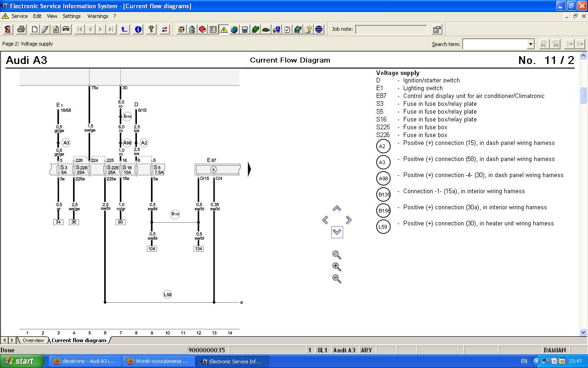This screenshot has width=588, height=368.
Task: Click current path reference box 34
Action: click(58, 222)
